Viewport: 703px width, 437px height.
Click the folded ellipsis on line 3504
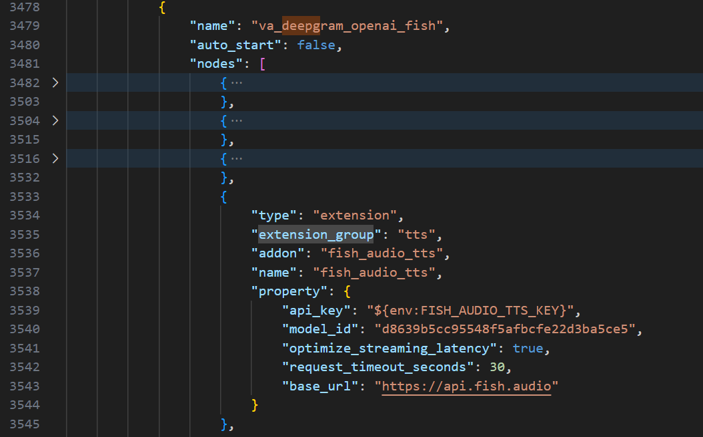coord(237,121)
